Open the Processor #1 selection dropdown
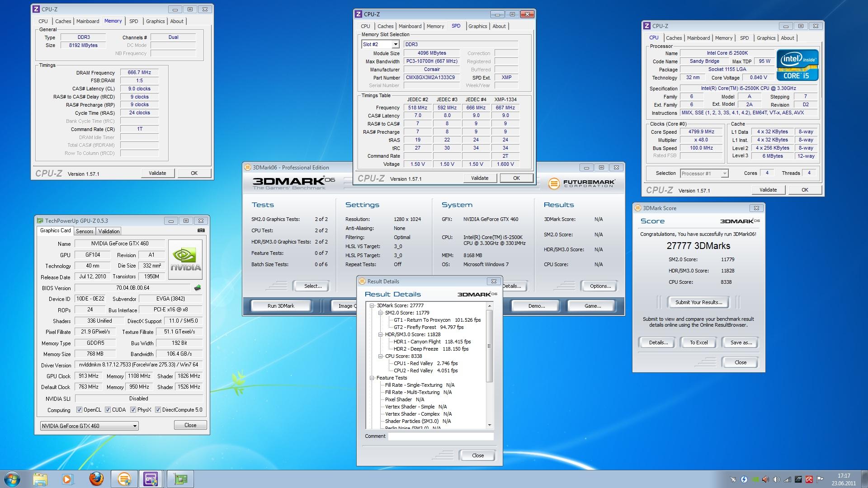 pos(704,173)
